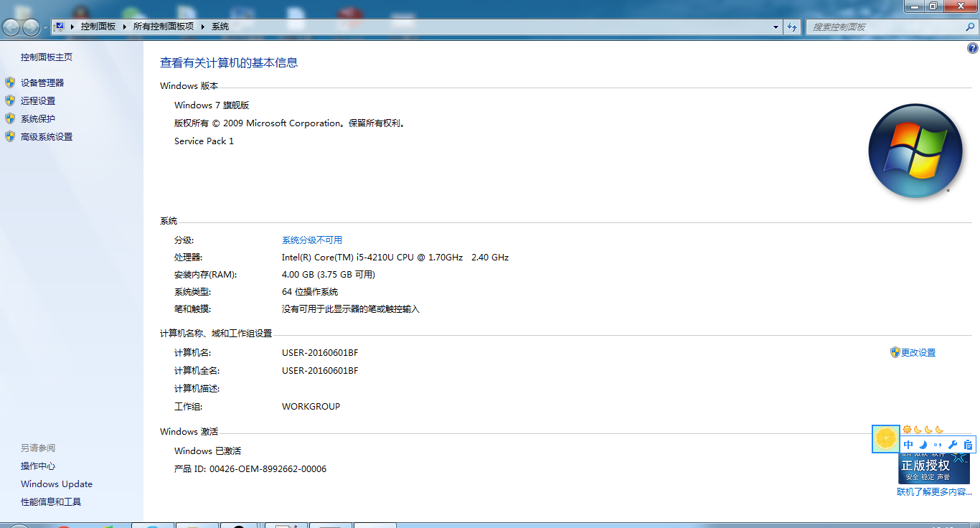Image resolution: width=980 pixels, height=528 pixels.
Task: Click the Windows 已激活 status text
Action: coord(208,451)
